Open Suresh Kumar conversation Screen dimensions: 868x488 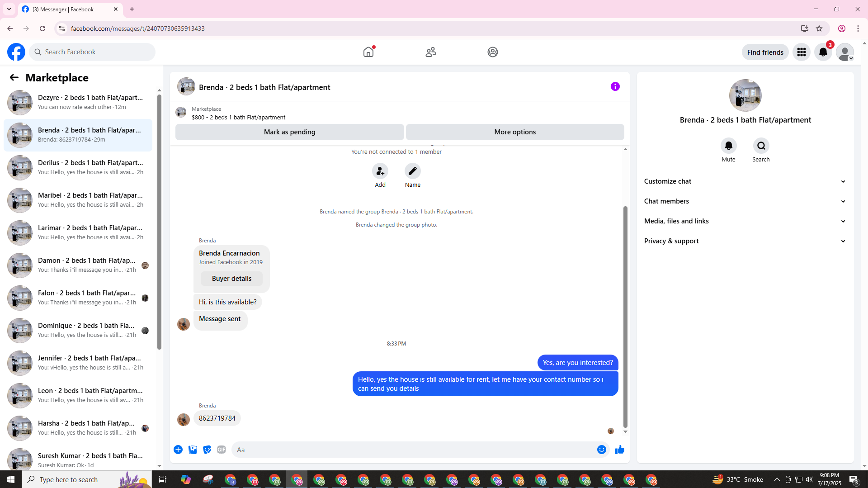78,457
